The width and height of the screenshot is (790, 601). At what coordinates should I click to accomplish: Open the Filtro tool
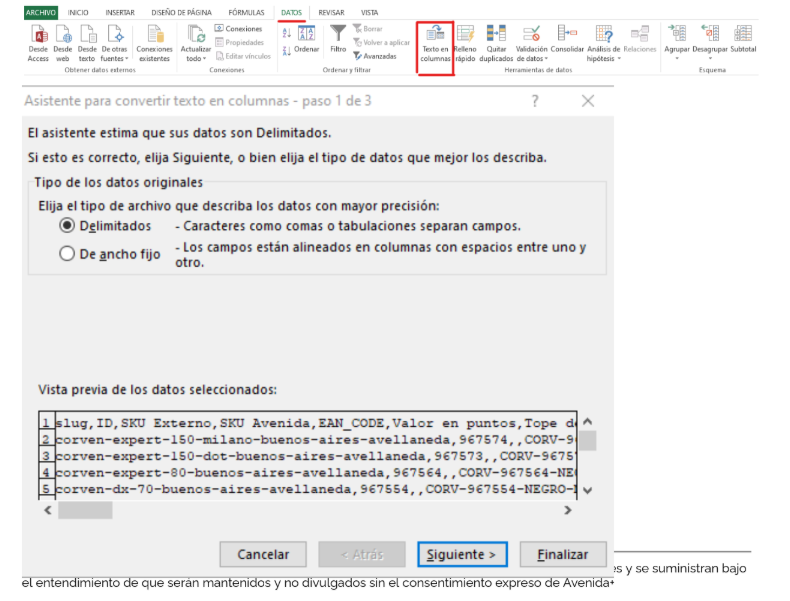point(338,36)
